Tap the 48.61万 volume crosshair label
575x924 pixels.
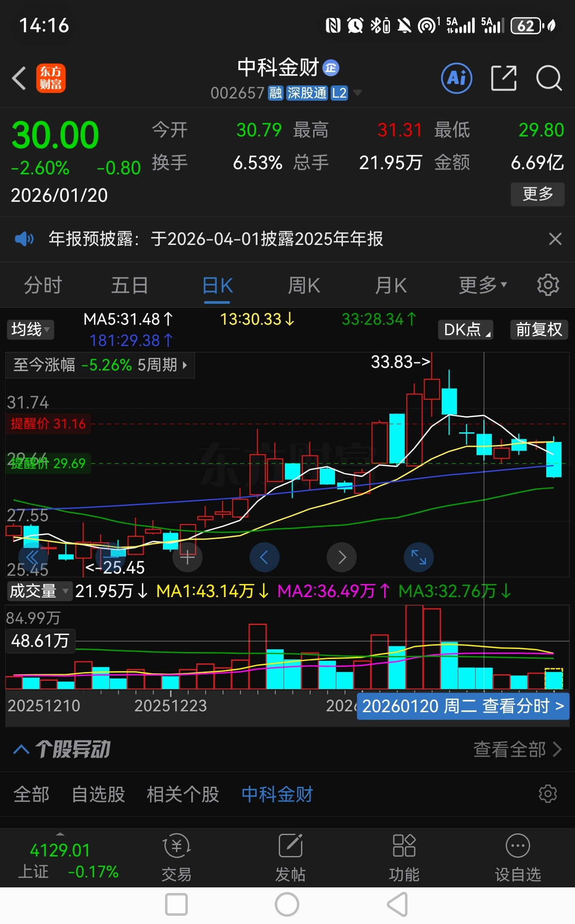click(40, 641)
